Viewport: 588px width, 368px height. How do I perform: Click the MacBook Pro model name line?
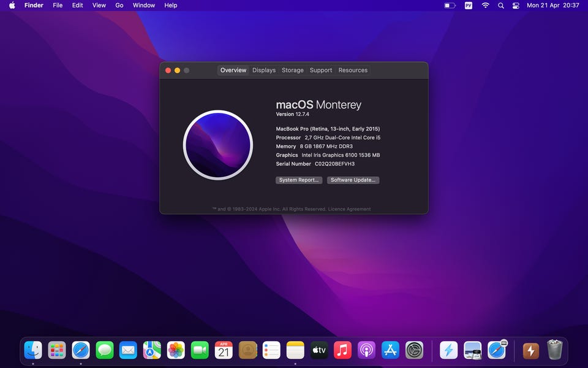click(x=328, y=129)
